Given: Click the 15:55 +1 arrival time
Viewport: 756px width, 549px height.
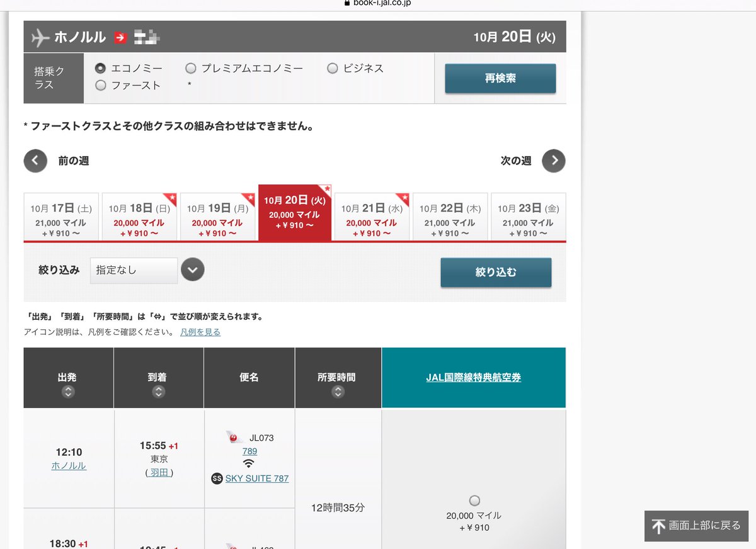Looking at the screenshot, I should (x=159, y=446).
